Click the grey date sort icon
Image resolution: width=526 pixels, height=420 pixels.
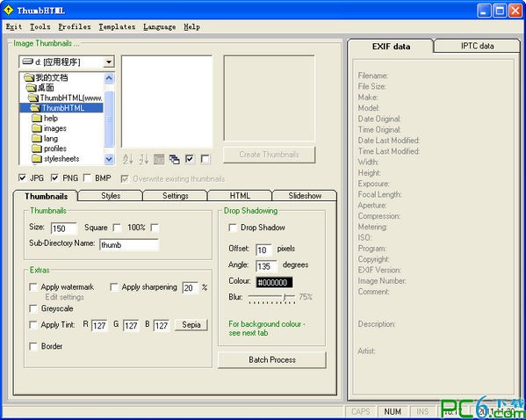point(159,159)
